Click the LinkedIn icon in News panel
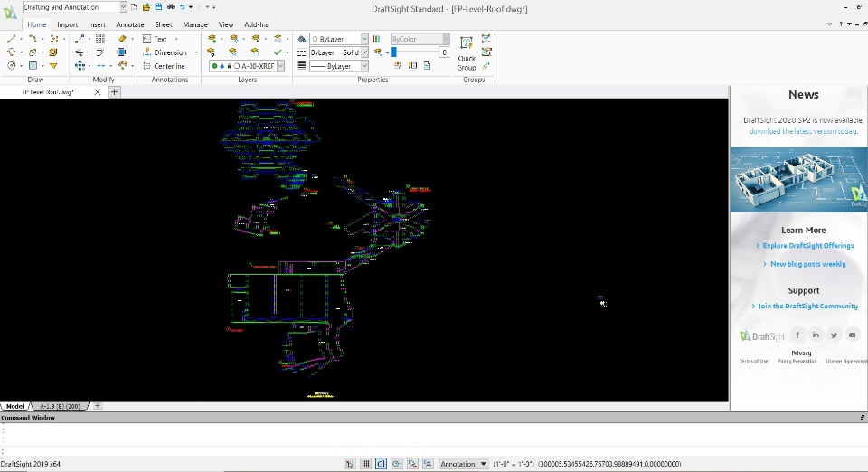This screenshot has width=868, height=472. tap(816, 335)
